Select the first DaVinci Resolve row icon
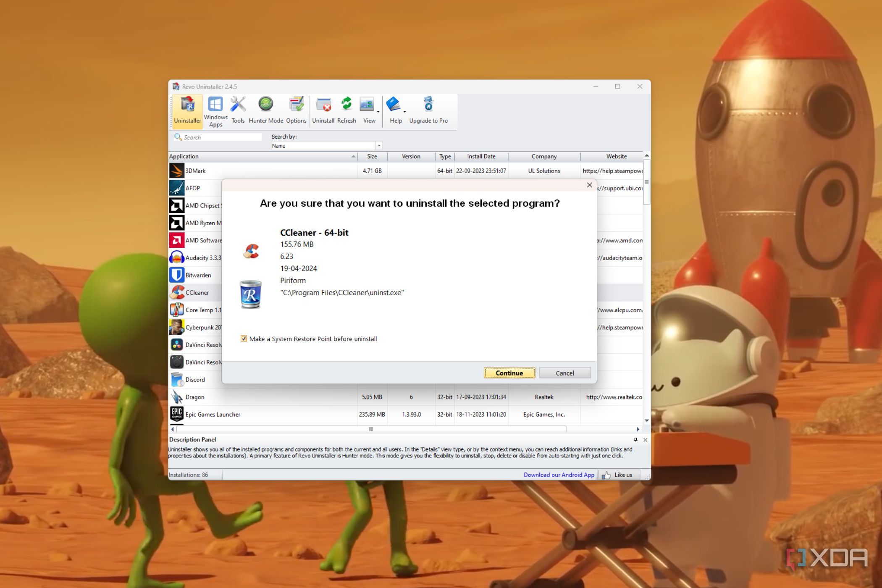This screenshot has height=588, width=882. [x=177, y=345]
